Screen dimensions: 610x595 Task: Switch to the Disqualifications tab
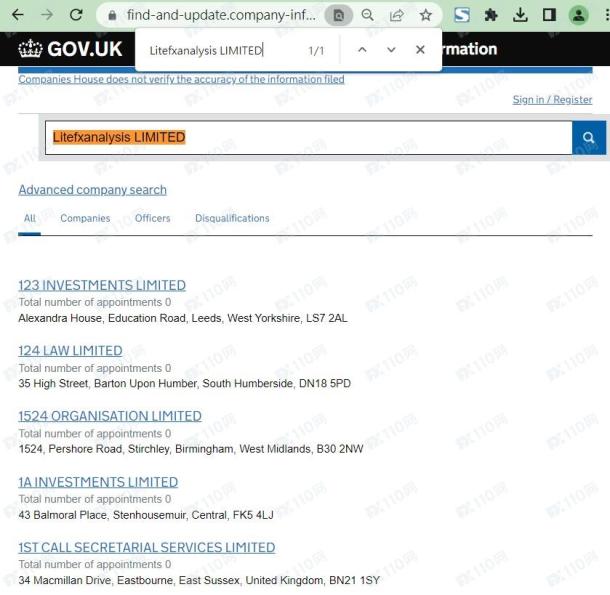[232, 218]
